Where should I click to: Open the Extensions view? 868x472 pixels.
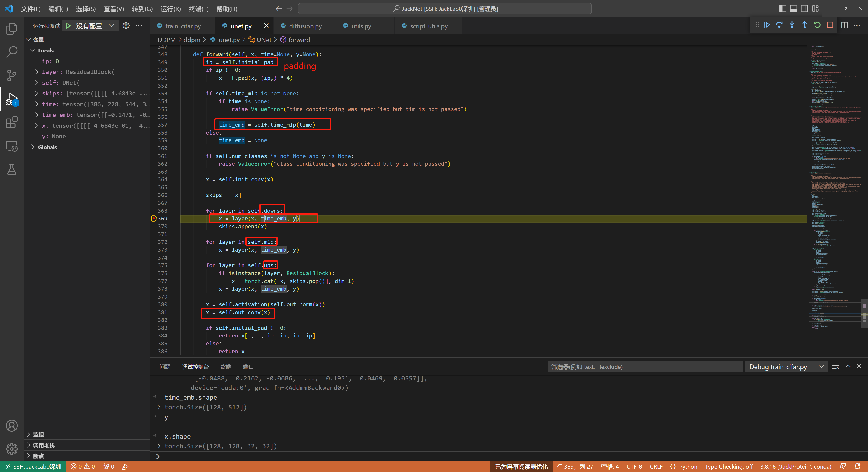click(12, 123)
